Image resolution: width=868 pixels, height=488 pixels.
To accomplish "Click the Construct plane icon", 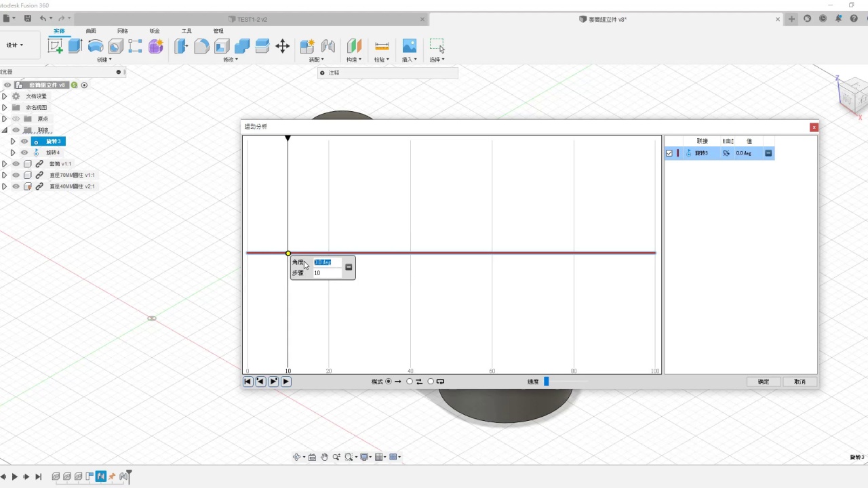I will [354, 46].
